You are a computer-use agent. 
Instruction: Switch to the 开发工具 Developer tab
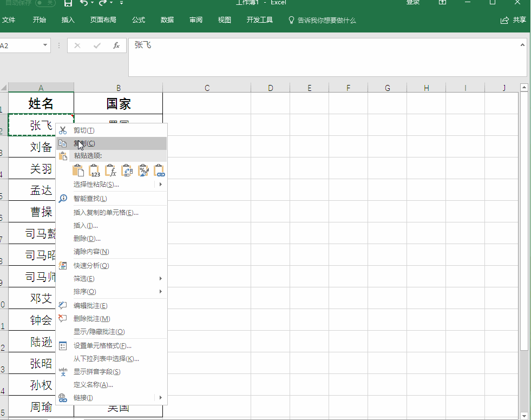coord(260,20)
